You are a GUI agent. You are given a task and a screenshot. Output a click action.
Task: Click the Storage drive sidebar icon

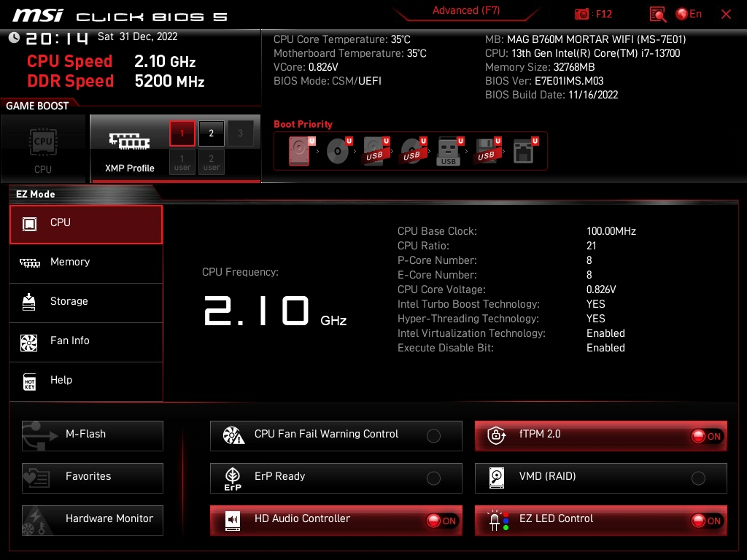pyautogui.click(x=29, y=302)
